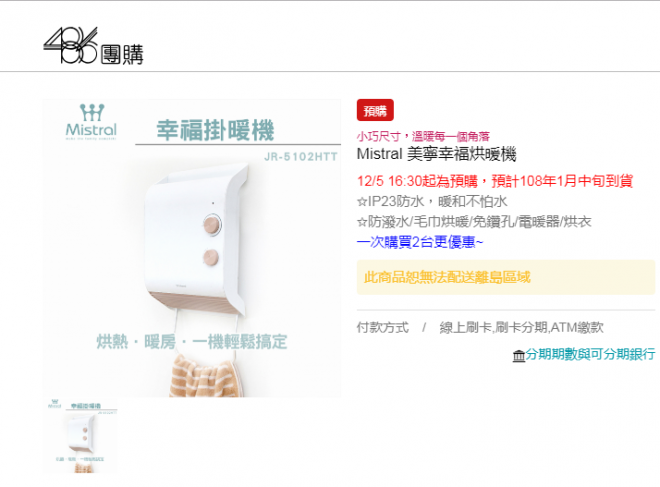Image resolution: width=660 pixels, height=487 pixels.
Task: Click the Mistral brand logo in image
Action: coord(91,122)
